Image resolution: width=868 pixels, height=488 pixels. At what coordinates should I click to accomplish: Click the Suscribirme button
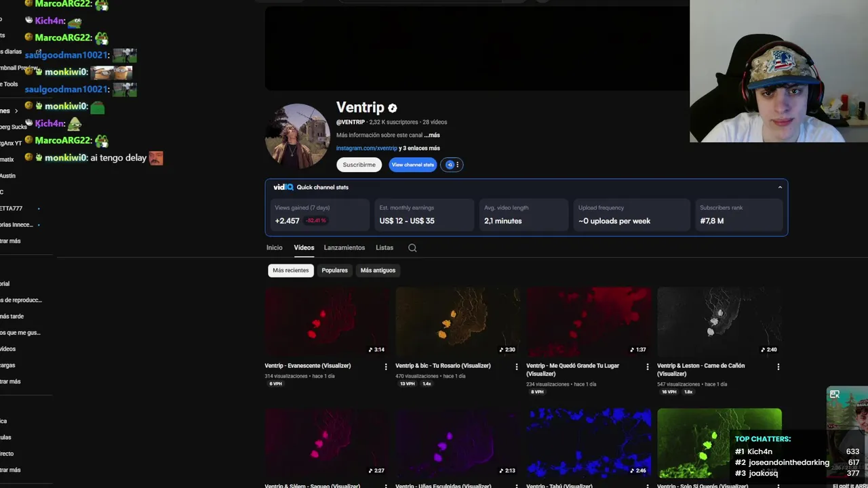359,165
